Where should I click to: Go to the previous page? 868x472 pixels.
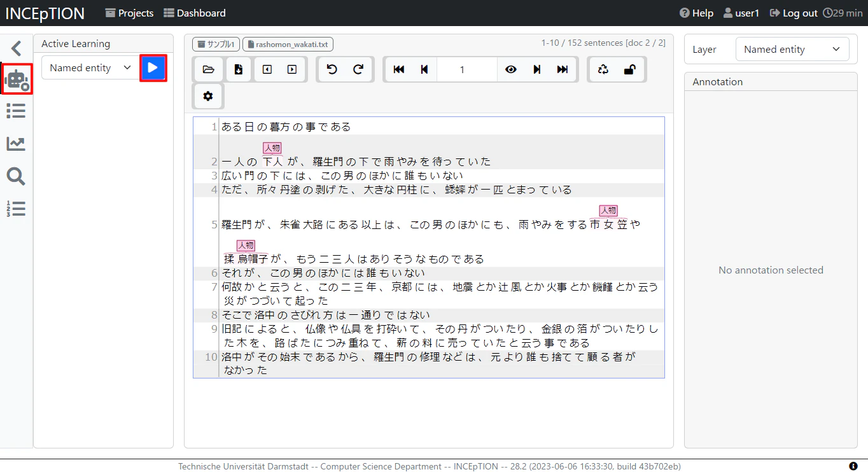(x=424, y=70)
